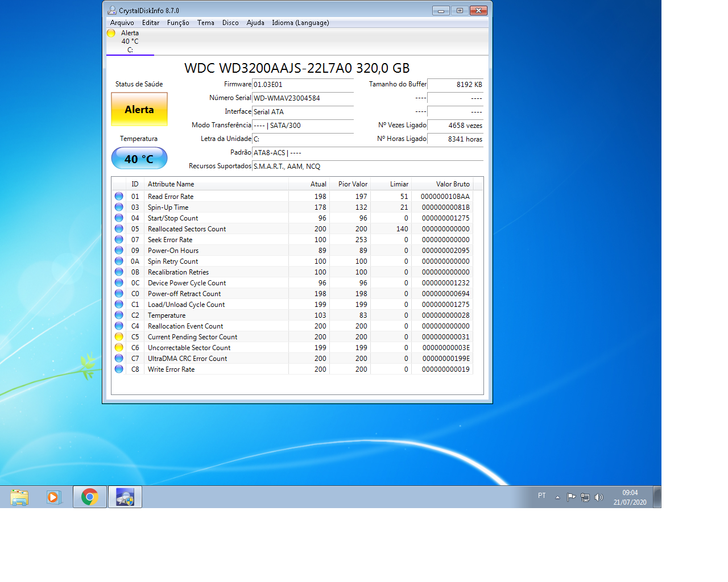Click the clock showing 09:04
The height and width of the screenshot is (582, 728).
tap(630, 492)
